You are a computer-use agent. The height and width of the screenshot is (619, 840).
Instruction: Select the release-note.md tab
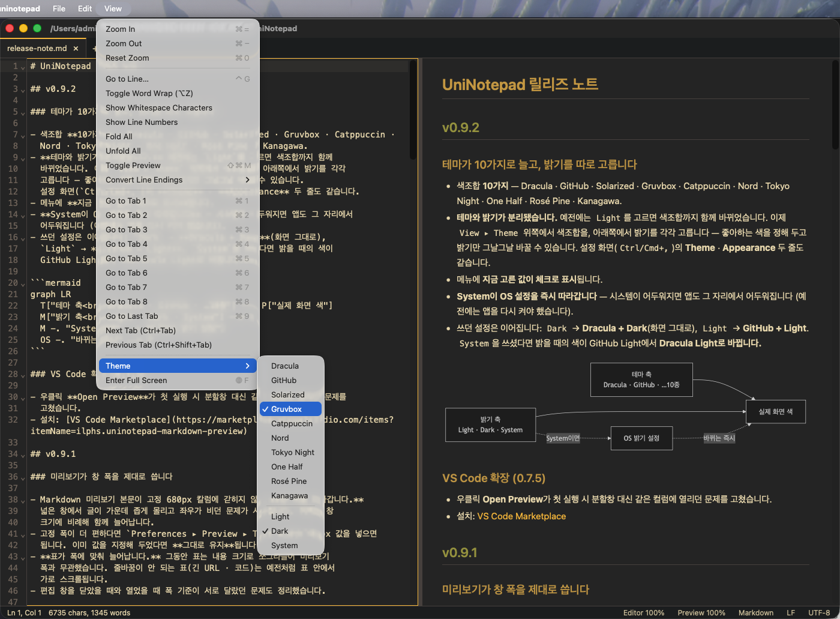(37, 49)
